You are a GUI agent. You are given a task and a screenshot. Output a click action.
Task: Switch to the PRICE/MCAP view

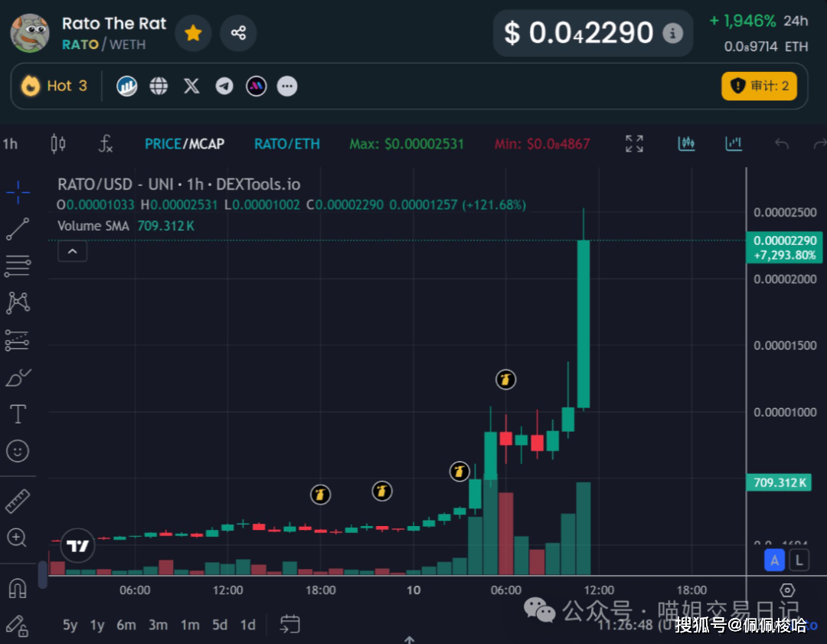(185, 143)
